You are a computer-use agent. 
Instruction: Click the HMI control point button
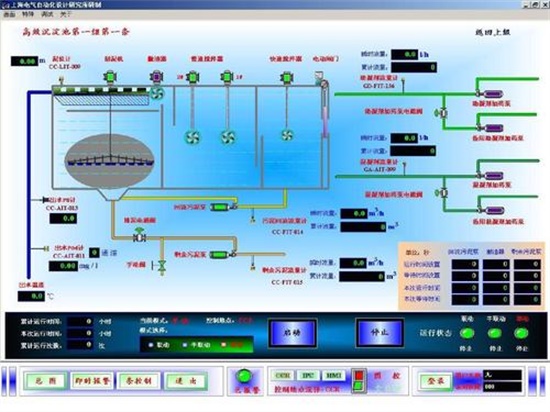tap(334, 376)
